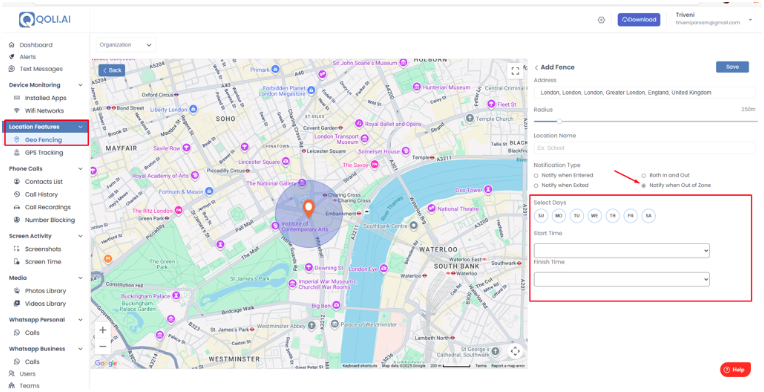Image resolution: width=764 pixels, height=392 pixels.
Task: Click the Save button
Action: pyautogui.click(x=732, y=67)
